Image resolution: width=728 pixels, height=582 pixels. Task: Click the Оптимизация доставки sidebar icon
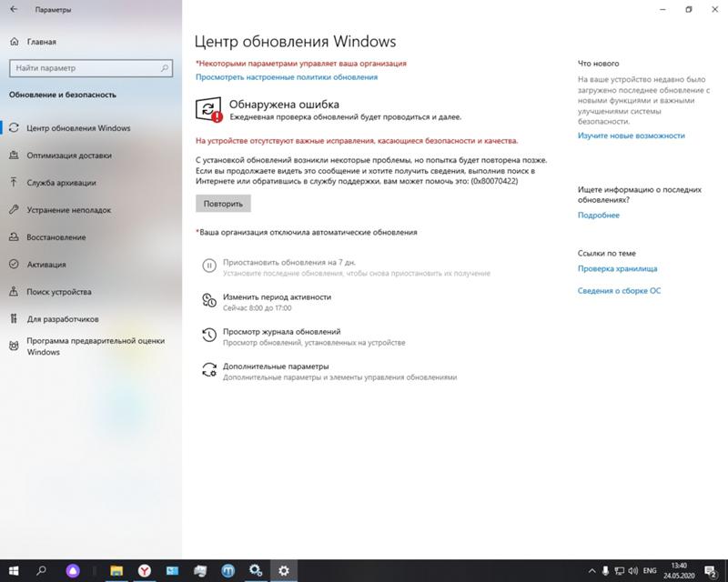pyautogui.click(x=14, y=155)
